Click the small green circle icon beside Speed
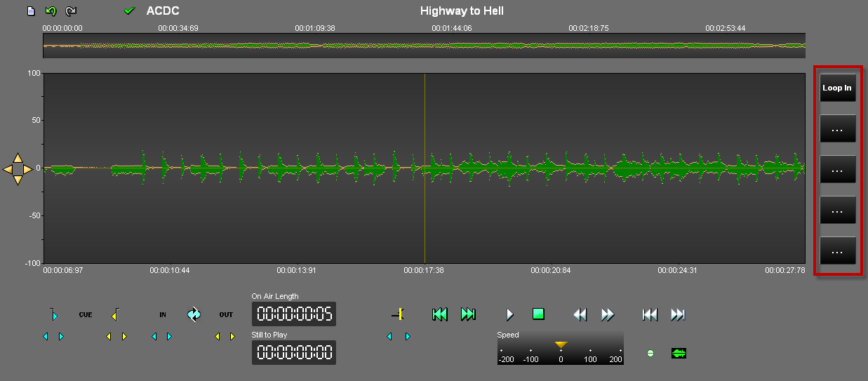This screenshot has height=381, width=868. point(650,353)
